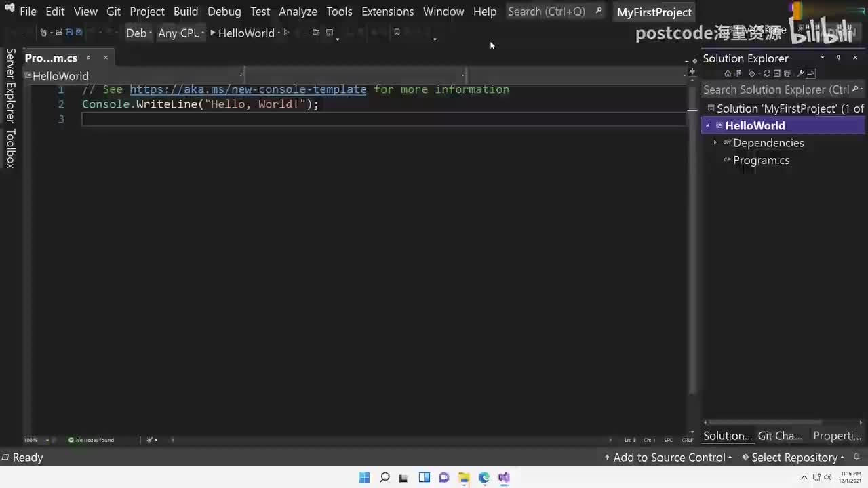Open the Build menu
Screen dimensions: 868x488
[x=186, y=12]
